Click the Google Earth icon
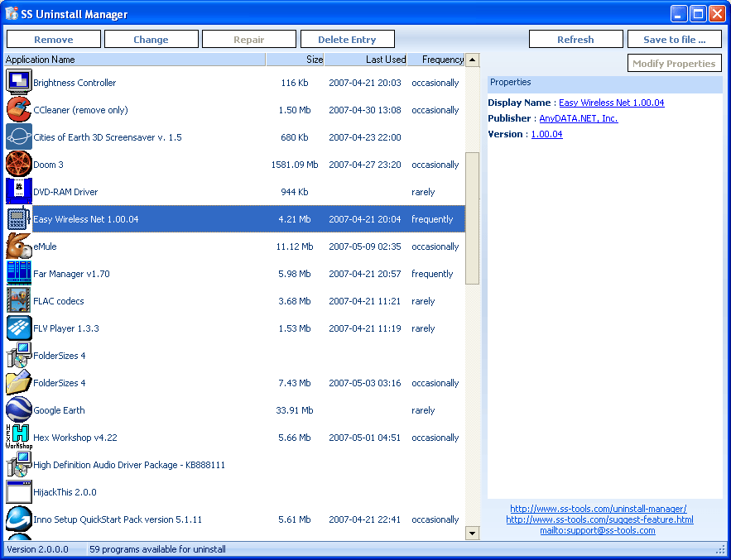The width and height of the screenshot is (731, 560). [18, 409]
